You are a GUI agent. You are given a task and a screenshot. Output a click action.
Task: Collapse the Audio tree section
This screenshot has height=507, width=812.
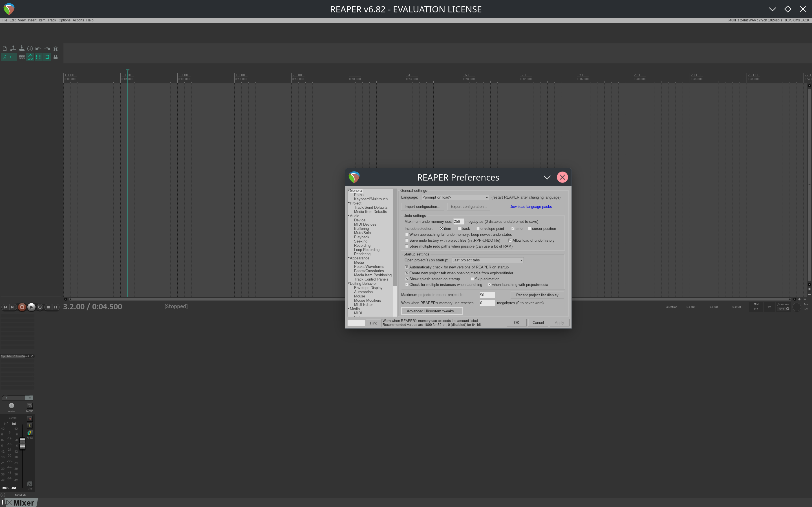pos(348,215)
